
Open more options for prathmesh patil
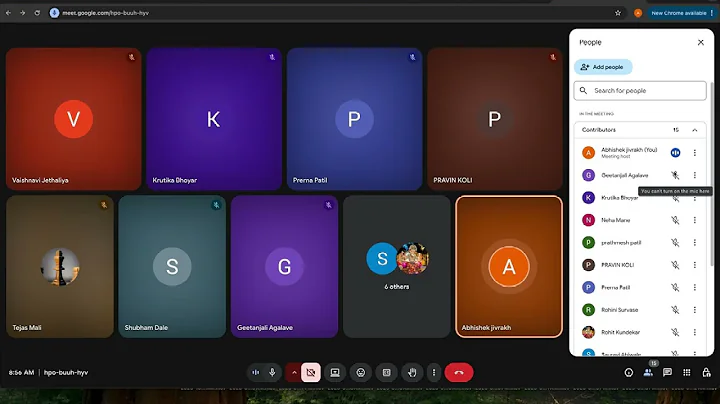(x=695, y=242)
